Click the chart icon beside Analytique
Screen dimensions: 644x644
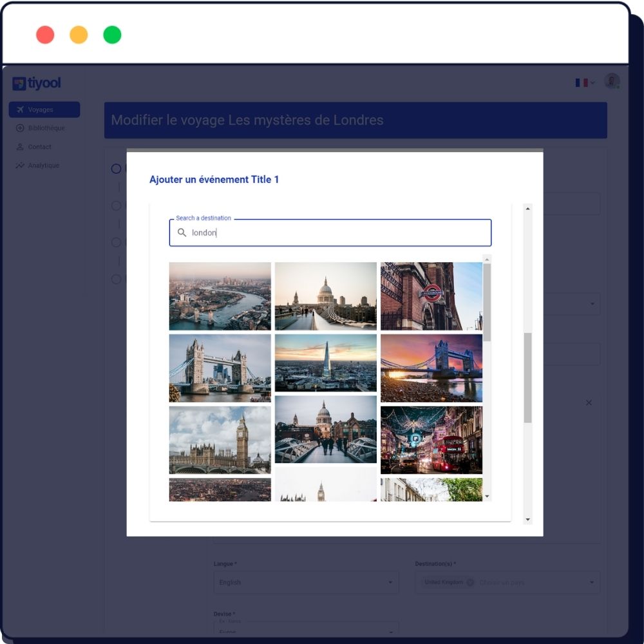[20, 165]
